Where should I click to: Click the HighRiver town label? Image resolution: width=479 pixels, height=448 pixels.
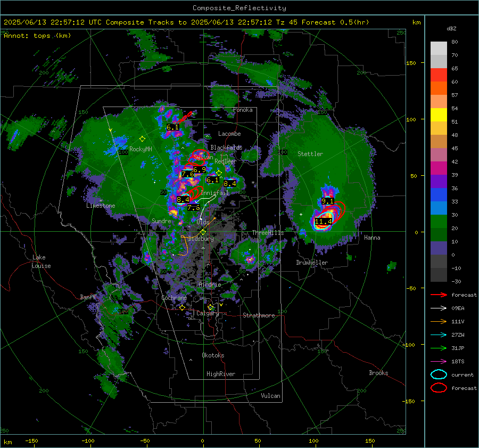point(221,374)
